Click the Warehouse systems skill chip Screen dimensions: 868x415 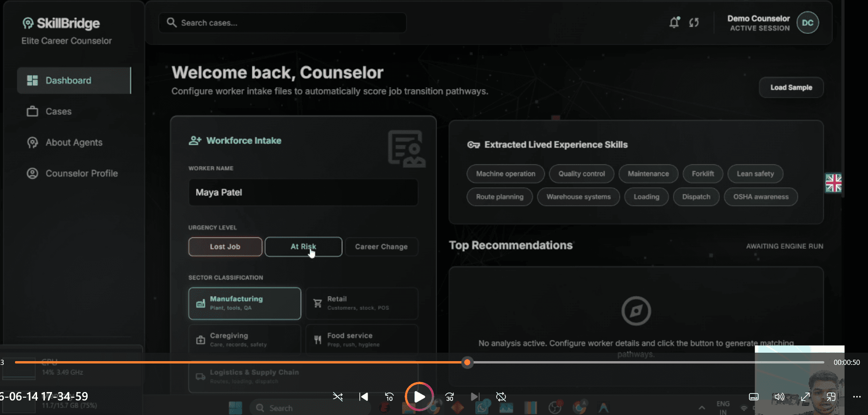pos(579,197)
